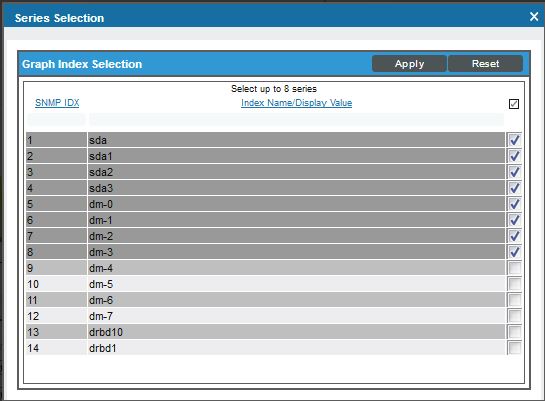Uncheck the sda1 series checkbox
The width and height of the screenshot is (545, 401).
(514, 156)
